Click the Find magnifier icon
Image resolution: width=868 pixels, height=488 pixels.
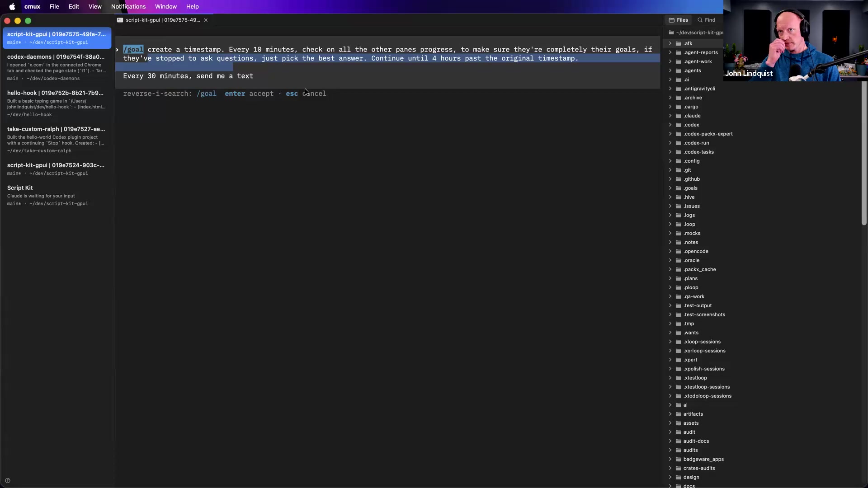[700, 20]
